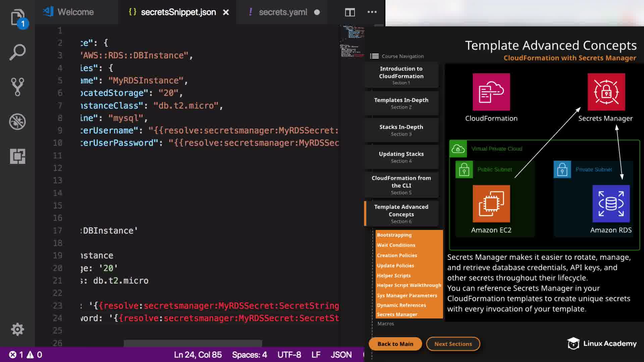Collapse Template Advanced Concepts Section 6
The width and height of the screenshot is (644, 362).
coord(401,214)
